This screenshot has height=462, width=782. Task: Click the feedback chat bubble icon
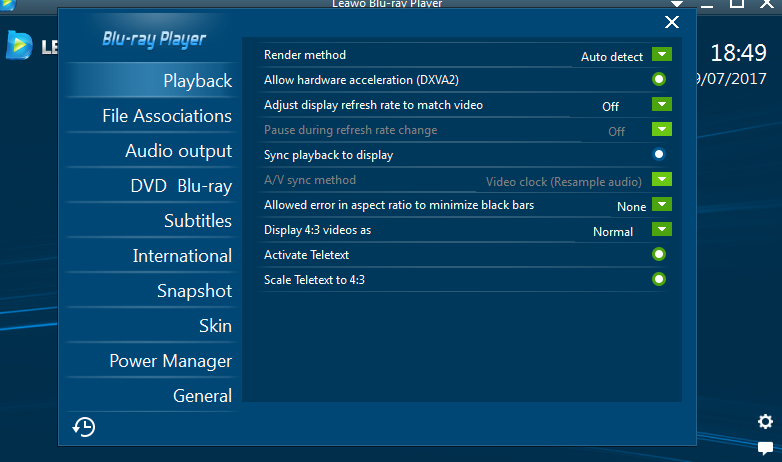[x=765, y=447]
